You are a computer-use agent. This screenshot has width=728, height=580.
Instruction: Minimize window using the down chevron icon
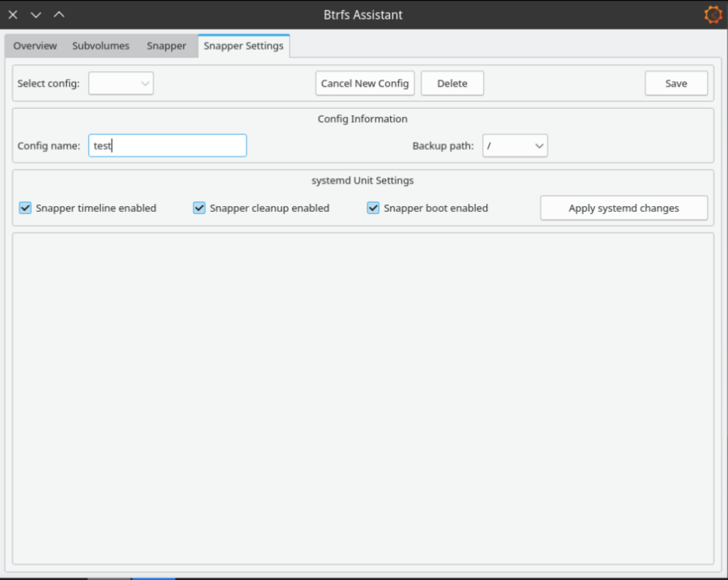(36, 15)
